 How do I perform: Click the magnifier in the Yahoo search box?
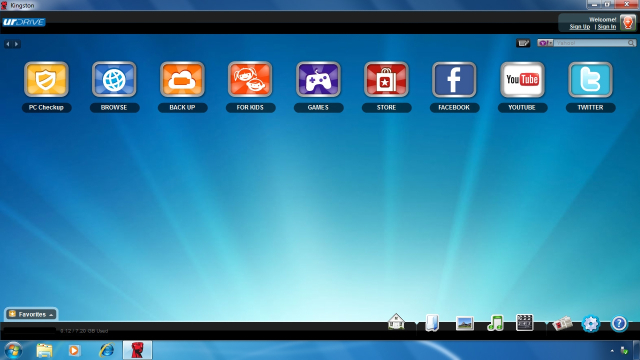(x=631, y=43)
